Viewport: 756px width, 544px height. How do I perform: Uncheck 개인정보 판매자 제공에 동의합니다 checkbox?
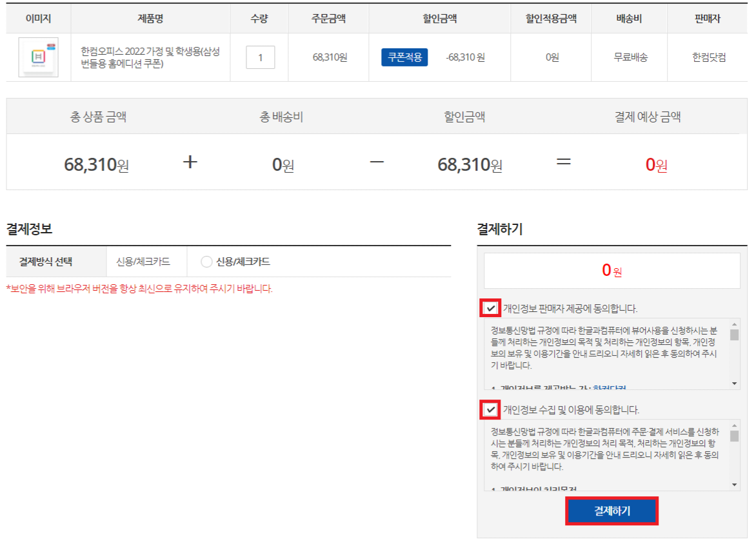tap(490, 308)
